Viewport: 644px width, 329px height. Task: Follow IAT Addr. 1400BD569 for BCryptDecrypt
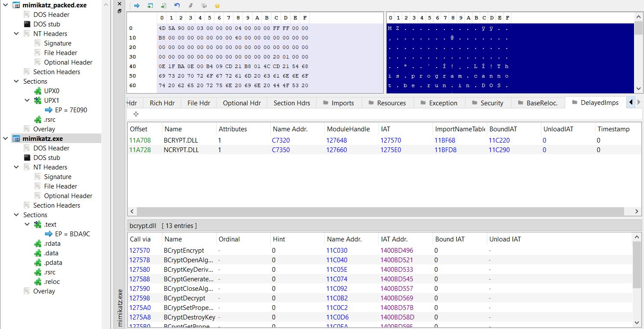(397, 298)
